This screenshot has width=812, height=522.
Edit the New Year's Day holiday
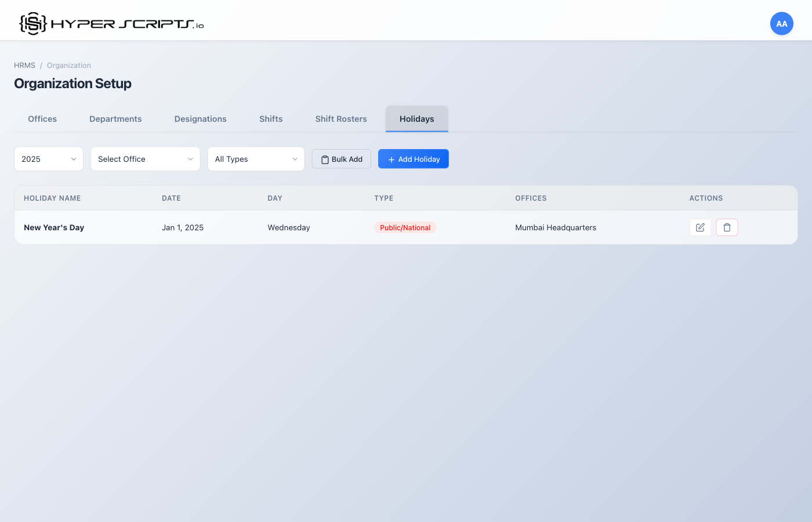700,227
